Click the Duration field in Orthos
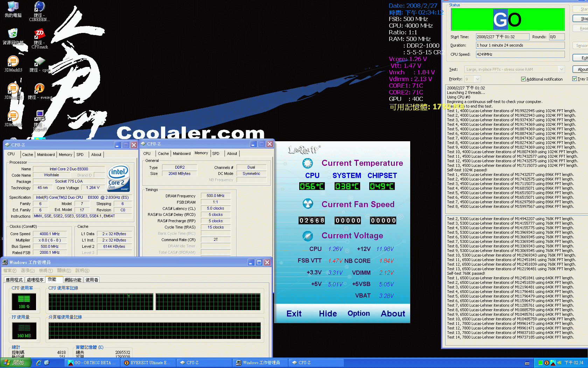588x368 pixels. (x=520, y=45)
